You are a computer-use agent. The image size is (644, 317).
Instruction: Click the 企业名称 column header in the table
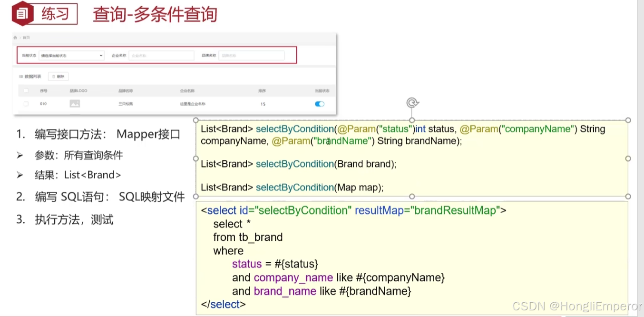(187, 90)
